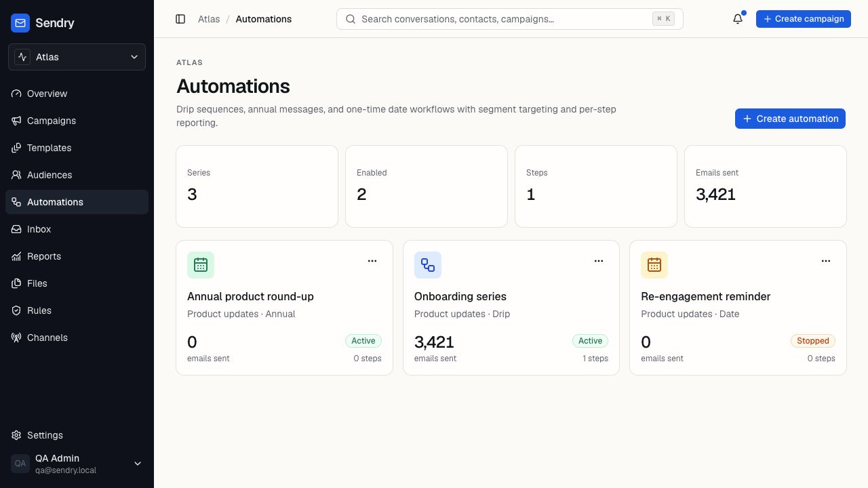Click the ⌘K shortcut badge
868x488 pixels.
click(x=664, y=19)
